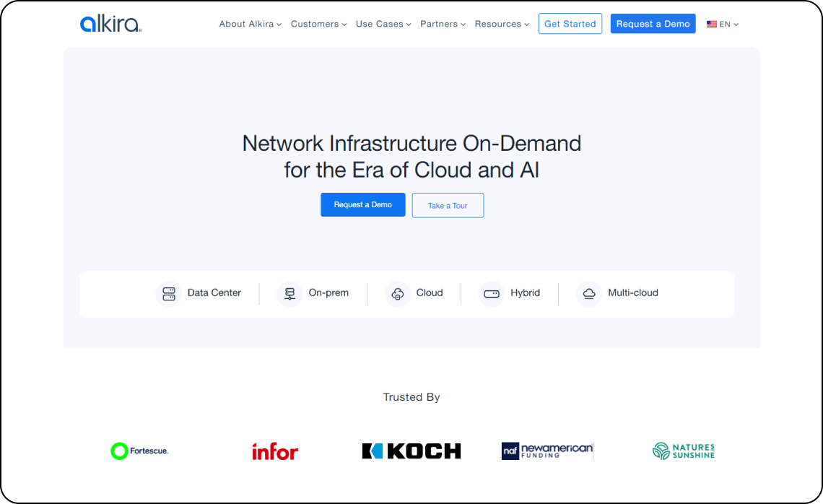Select the Cloud label

click(x=430, y=293)
